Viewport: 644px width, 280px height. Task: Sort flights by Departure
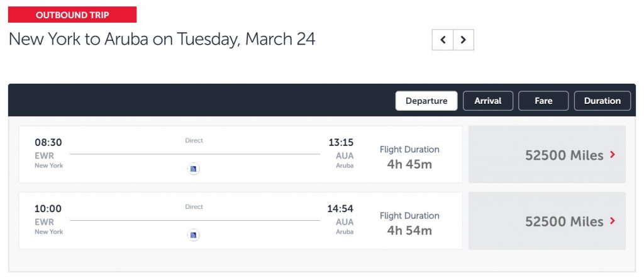point(426,101)
